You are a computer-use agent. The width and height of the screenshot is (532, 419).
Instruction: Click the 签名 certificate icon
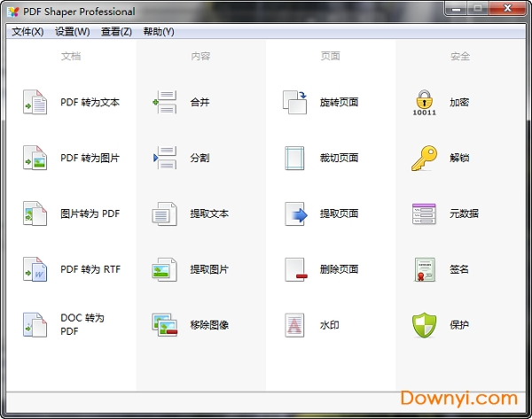pos(425,269)
